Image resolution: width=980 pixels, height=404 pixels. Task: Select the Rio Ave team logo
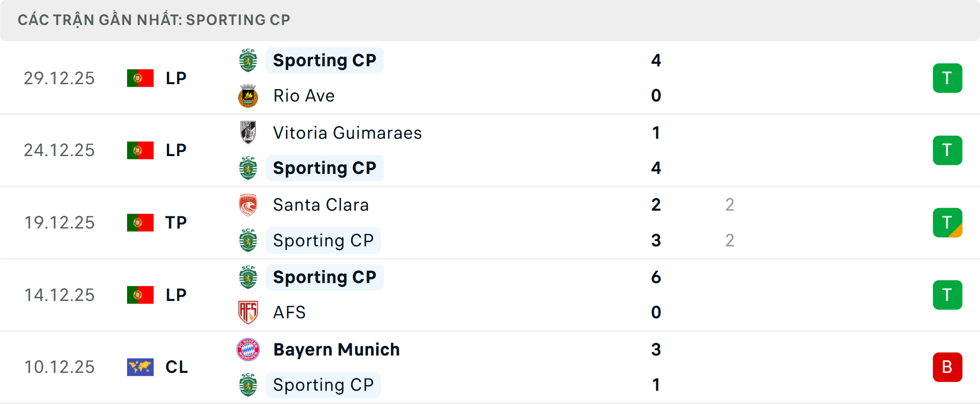click(248, 96)
